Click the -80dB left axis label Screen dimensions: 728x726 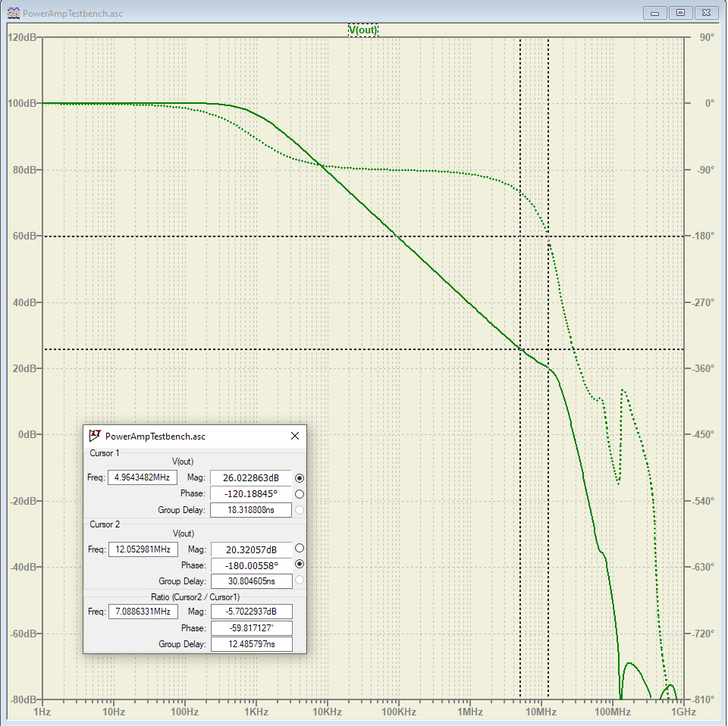23,699
